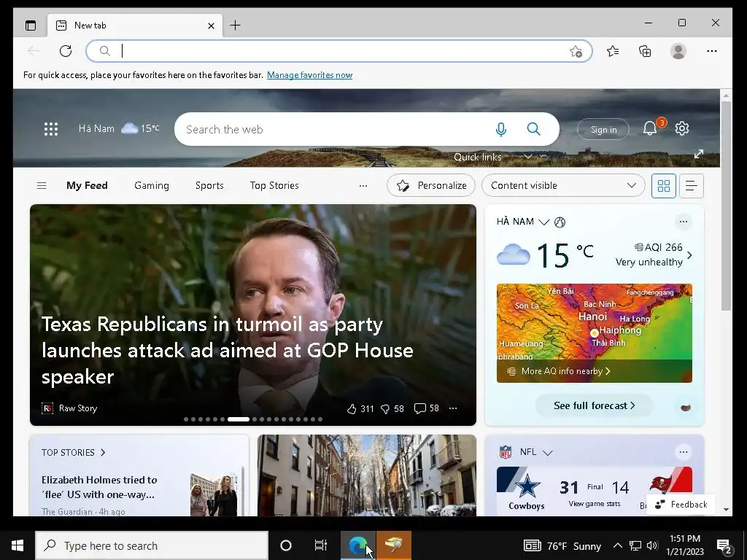Click the Feedback button
This screenshot has width=747, height=560.
click(681, 505)
